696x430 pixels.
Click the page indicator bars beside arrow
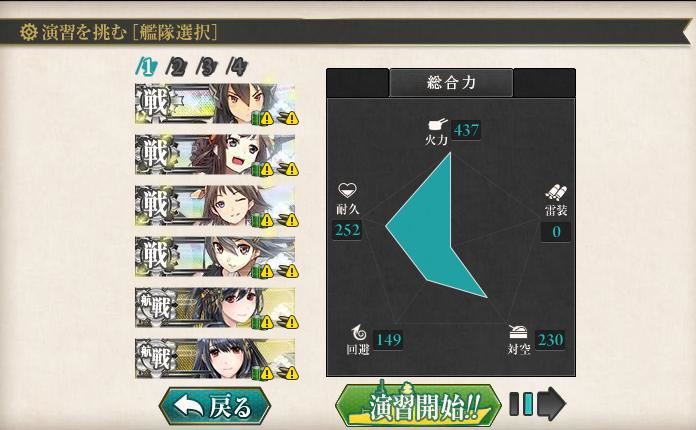[521, 403]
